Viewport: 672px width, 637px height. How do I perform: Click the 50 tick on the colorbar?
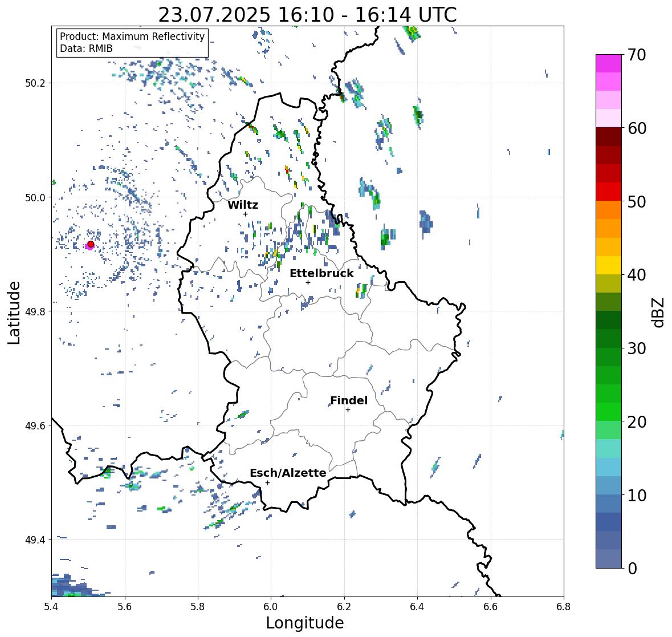pos(637,201)
